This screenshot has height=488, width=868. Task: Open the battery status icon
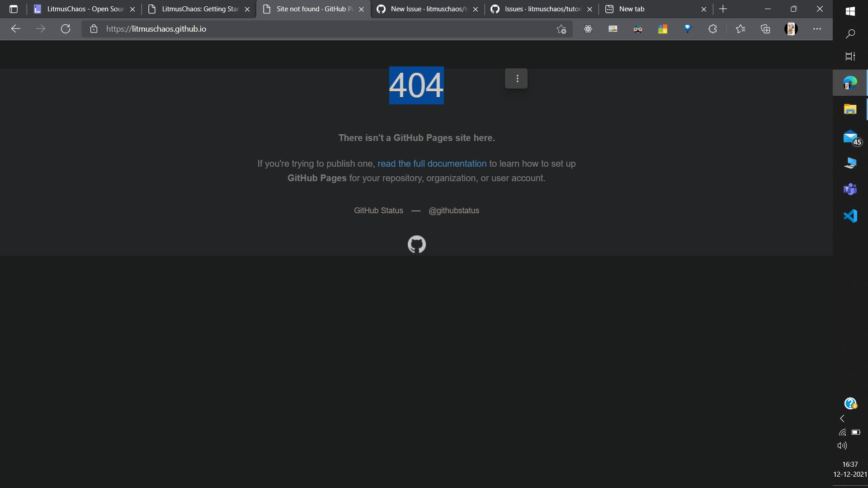pyautogui.click(x=856, y=432)
